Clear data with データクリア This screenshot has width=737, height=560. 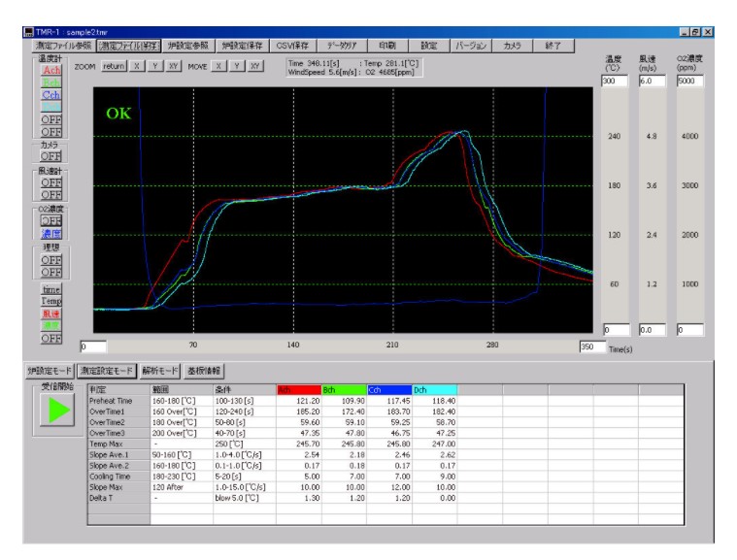point(342,46)
